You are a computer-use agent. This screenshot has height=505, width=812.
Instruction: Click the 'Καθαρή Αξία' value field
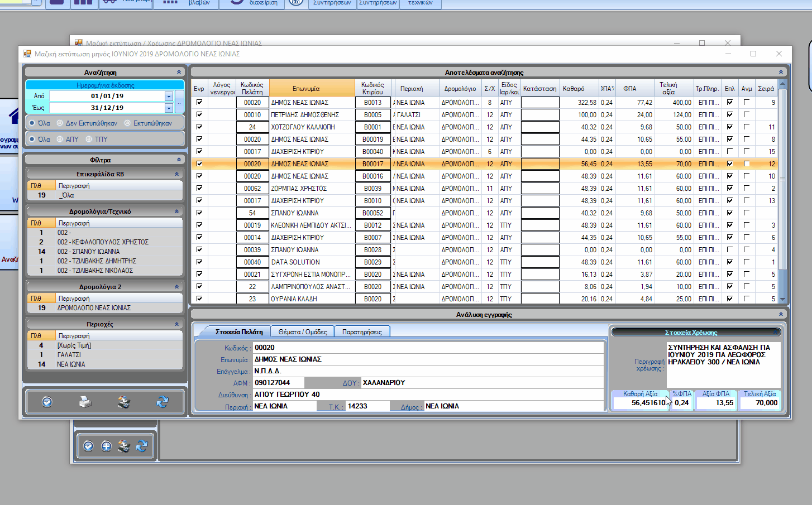[x=639, y=403]
